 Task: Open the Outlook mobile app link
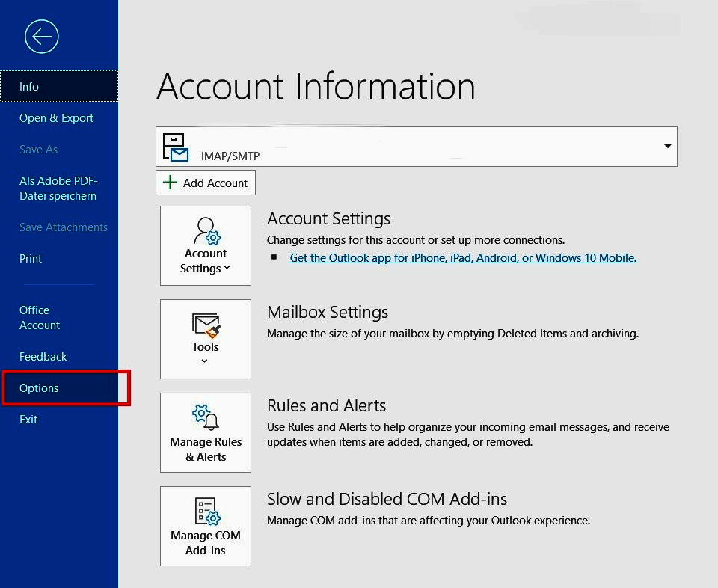(x=463, y=257)
